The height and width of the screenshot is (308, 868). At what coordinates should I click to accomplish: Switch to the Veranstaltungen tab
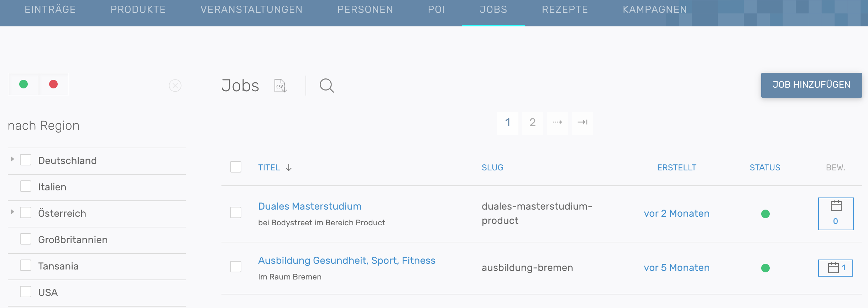[x=251, y=10]
